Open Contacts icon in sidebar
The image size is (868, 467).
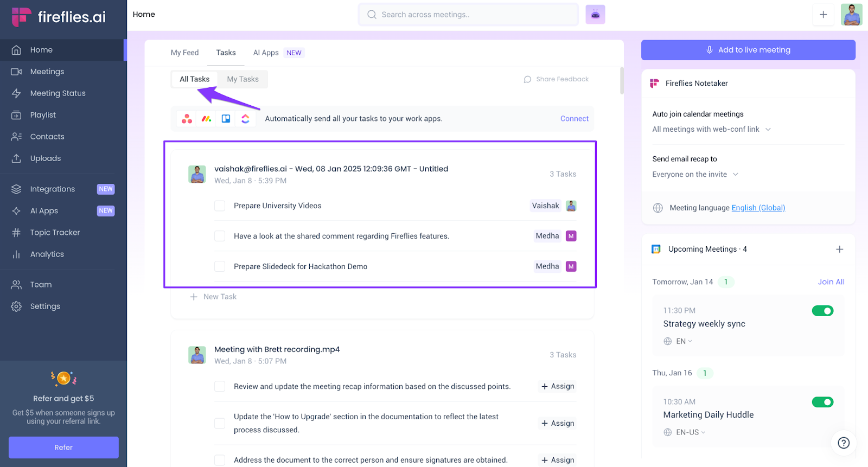(16, 137)
